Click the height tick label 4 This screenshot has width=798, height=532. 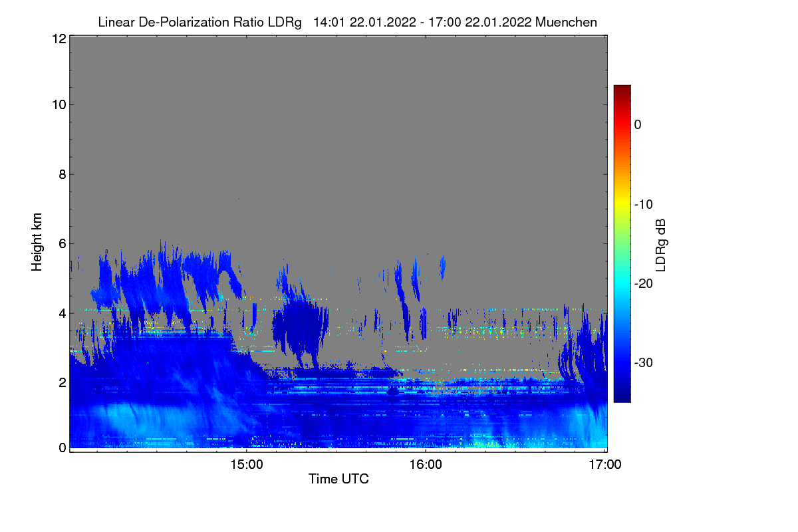click(61, 313)
